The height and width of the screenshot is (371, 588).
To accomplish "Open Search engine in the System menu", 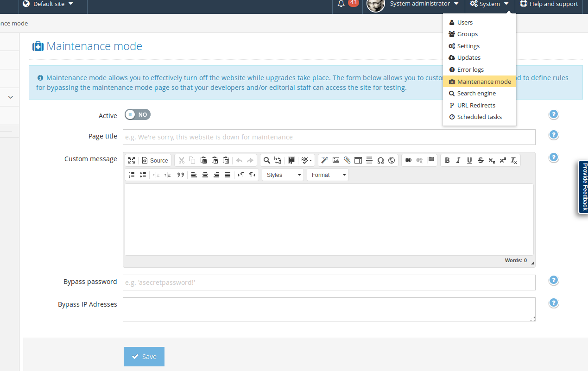I will [480, 93].
